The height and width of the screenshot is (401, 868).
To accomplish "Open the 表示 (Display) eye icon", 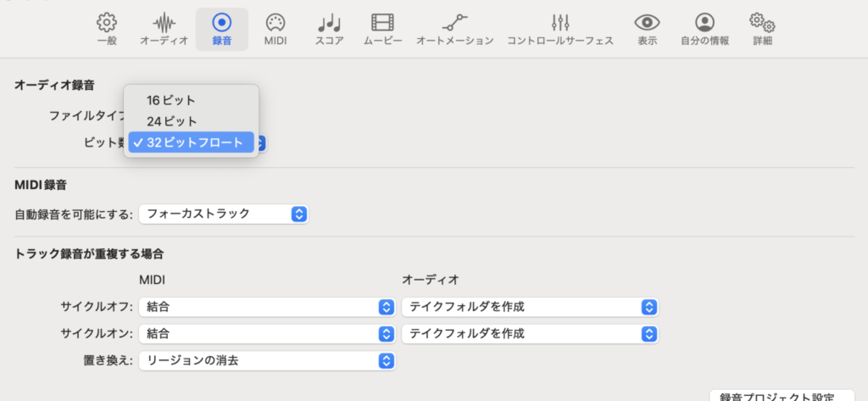I will (x=648, y=28).
